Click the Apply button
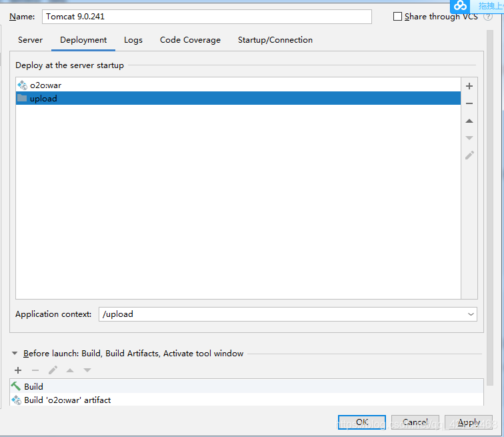 [469, 422]
